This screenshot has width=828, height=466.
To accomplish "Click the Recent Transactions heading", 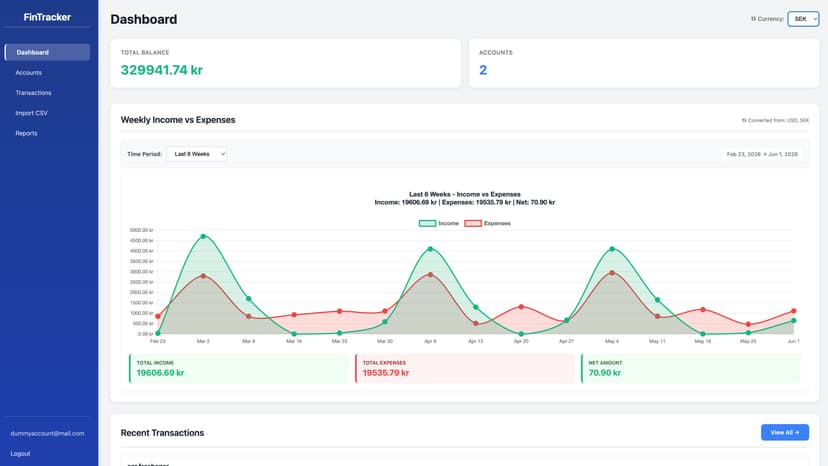I will (x=162, y=433).
